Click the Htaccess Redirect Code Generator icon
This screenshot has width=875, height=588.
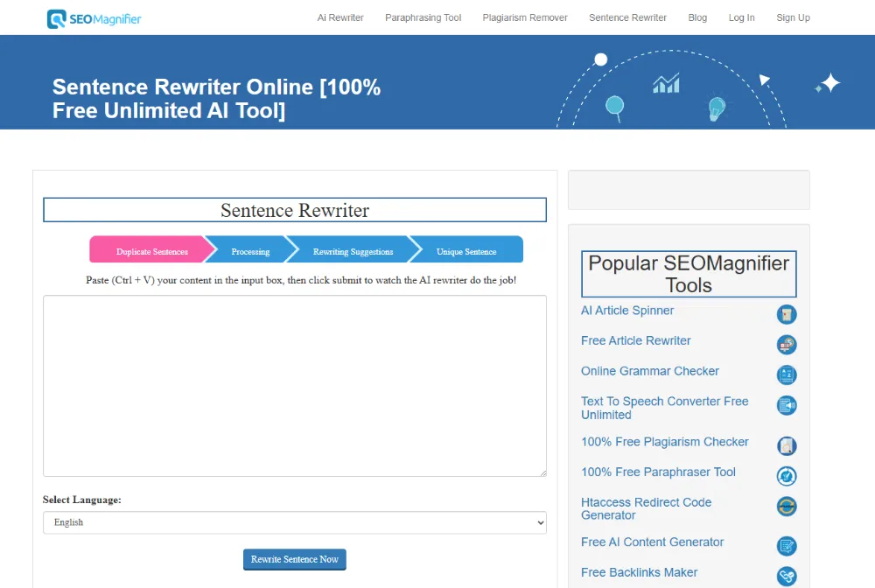click(787, 507)
